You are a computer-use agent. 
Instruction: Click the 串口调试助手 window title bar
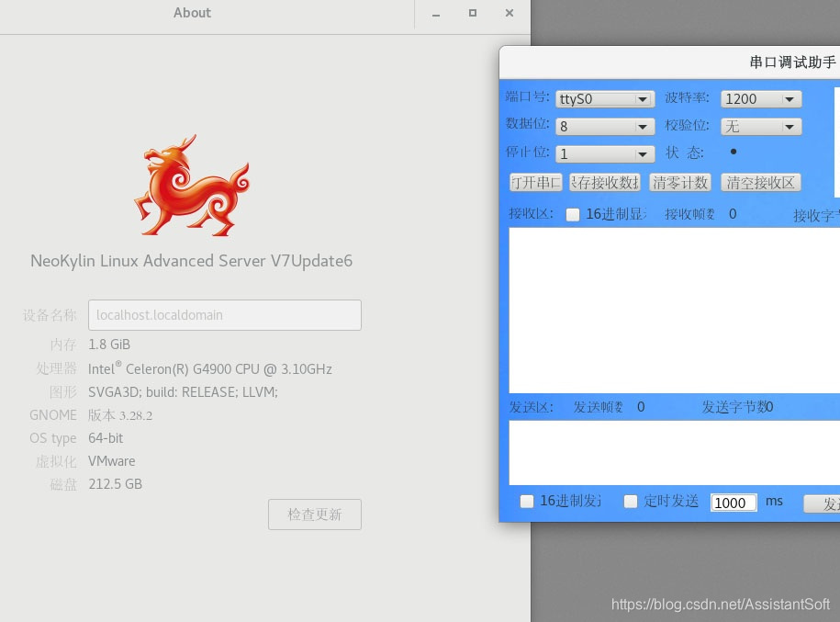669,62
